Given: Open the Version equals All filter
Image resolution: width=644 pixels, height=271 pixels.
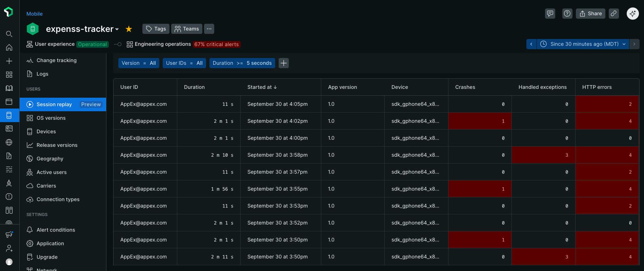Looking at the screenshot, I should tap(139, 63).
